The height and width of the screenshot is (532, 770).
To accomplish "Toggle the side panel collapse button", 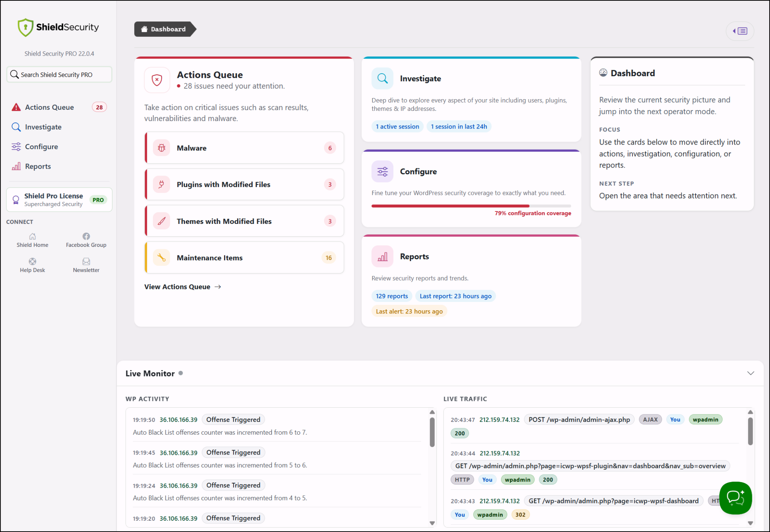I will click(x=740, y=31).
